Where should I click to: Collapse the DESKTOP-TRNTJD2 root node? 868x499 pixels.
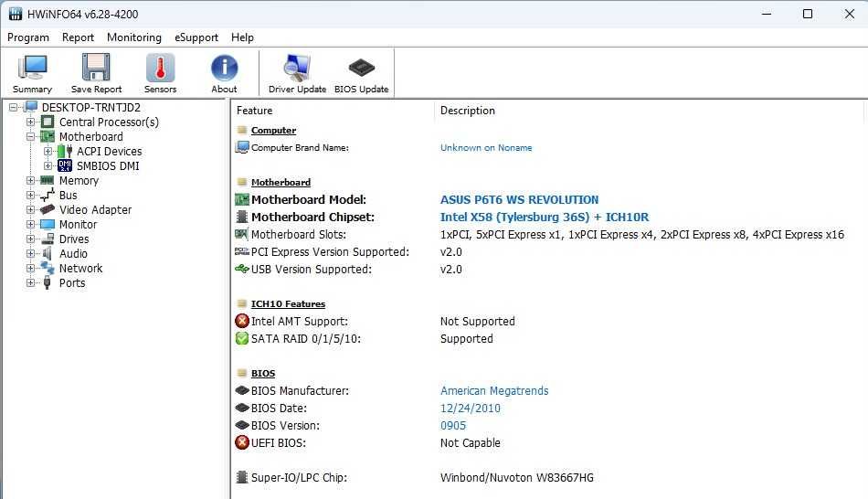[x=14, y=107]
